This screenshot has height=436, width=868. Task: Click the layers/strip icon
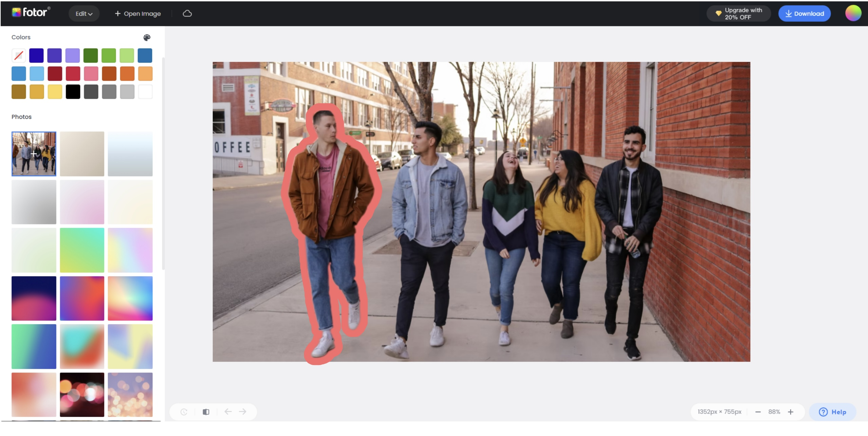tap(206, 412)
